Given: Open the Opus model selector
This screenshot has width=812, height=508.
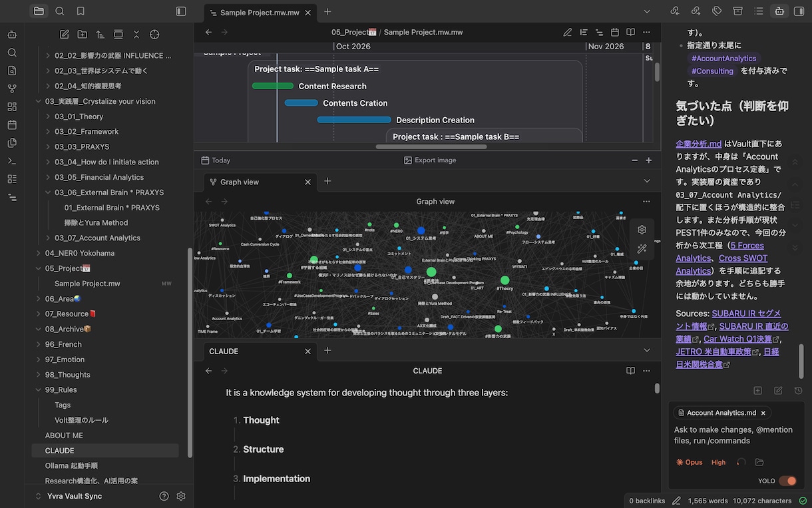Looking at the screenshot, I should click(690, 462).
